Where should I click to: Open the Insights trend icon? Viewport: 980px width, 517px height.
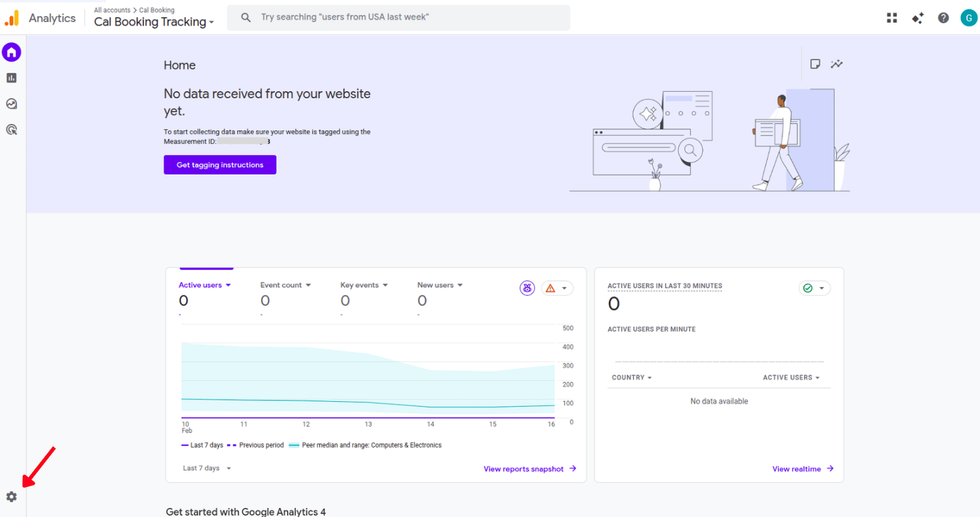pyautogui.click(x=837, y=64)
